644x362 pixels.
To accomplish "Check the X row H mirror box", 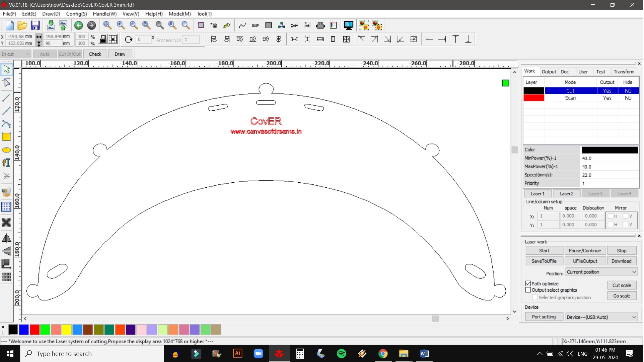I will pyautogui.click(x=611, y=216).
